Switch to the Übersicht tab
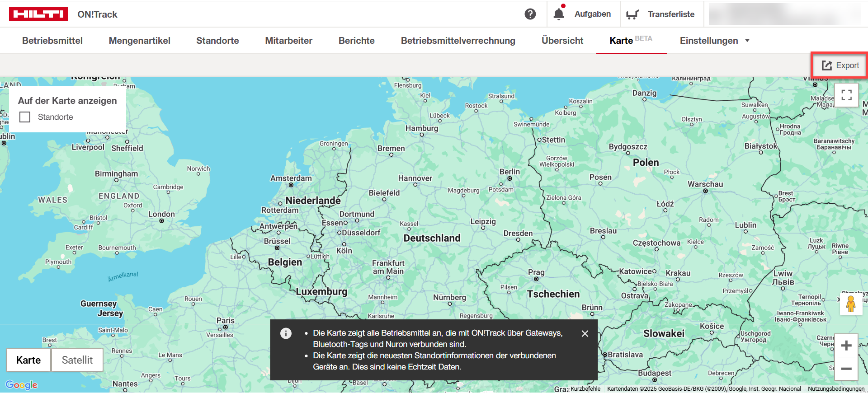The image size is (868, 393). click(562, 41)
